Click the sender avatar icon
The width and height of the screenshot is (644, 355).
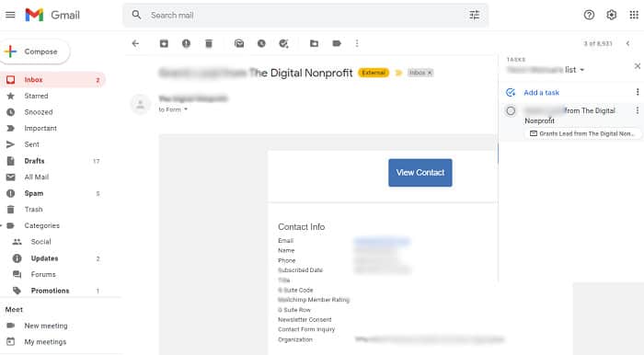pyautogui.click(x=140, y=104)
